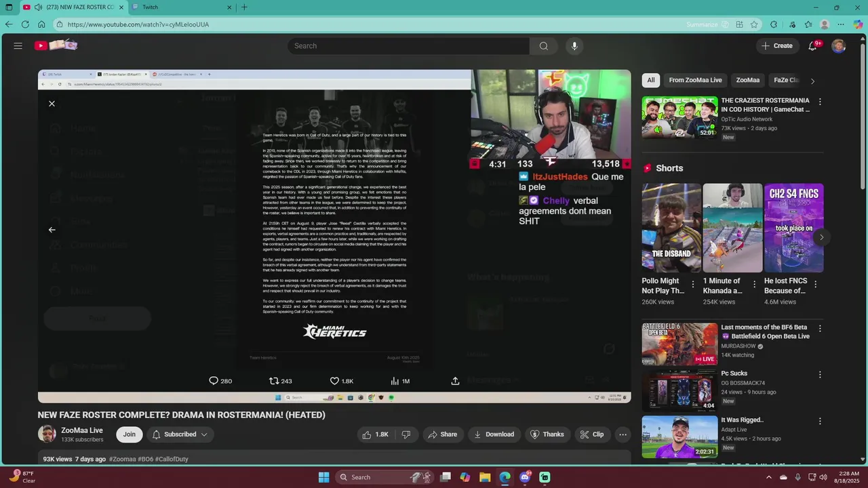This screenshot has width=868, height=488.
Task: Select the All filter chip
Action: pos(651,80)
